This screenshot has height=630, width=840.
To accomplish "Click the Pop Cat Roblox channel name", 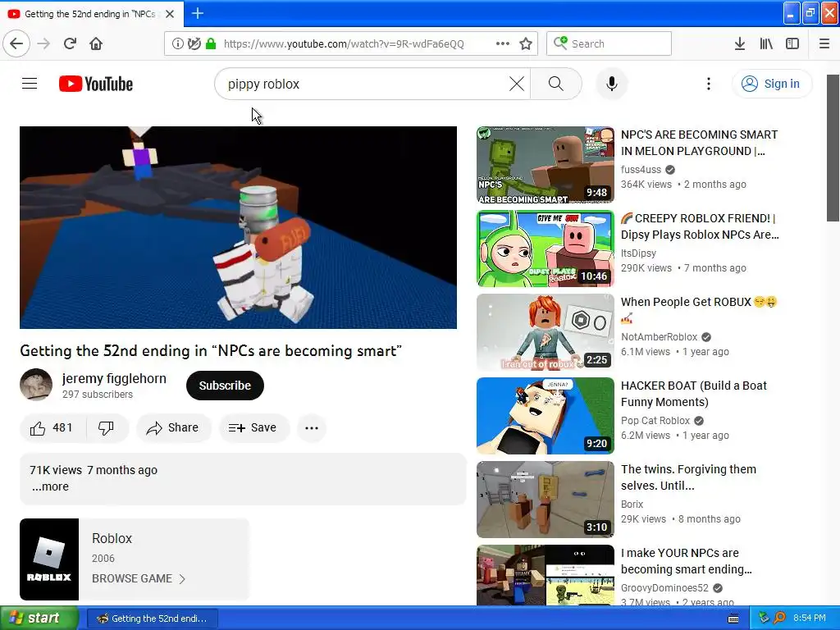I will [655, 421].
